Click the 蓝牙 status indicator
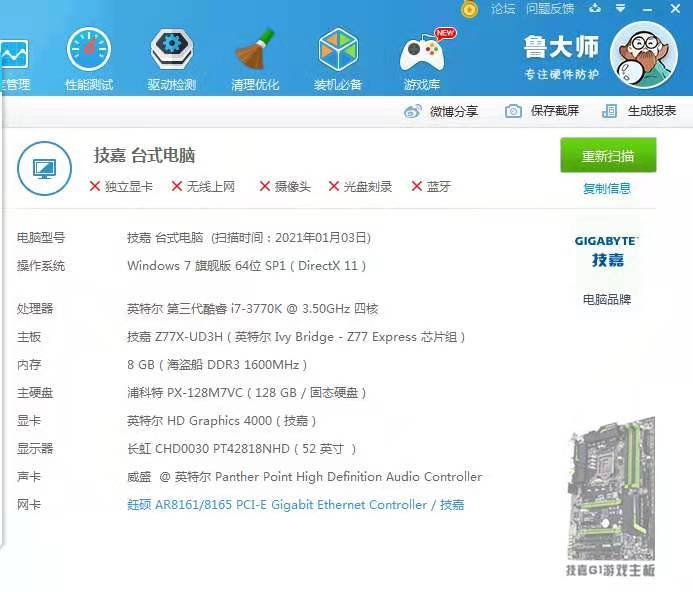The width and height of the screenshot is (693, 592). [x=431, y=187]
